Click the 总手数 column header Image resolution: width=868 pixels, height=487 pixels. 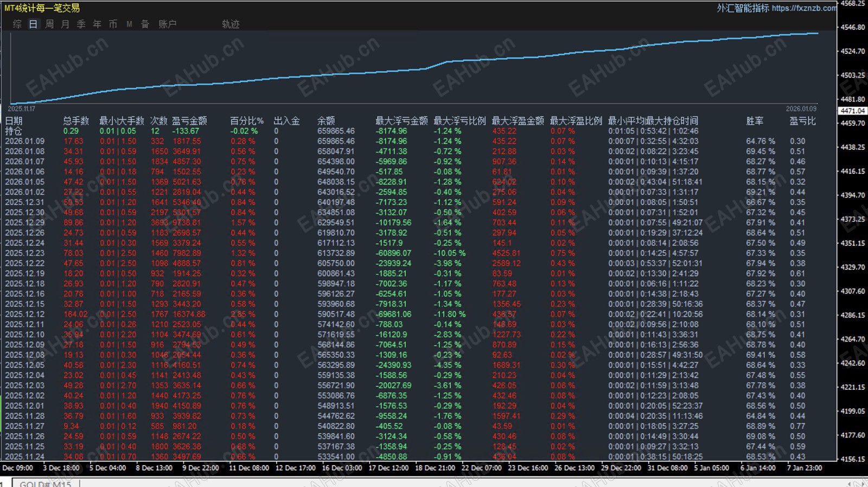click(x=76, y=121)
